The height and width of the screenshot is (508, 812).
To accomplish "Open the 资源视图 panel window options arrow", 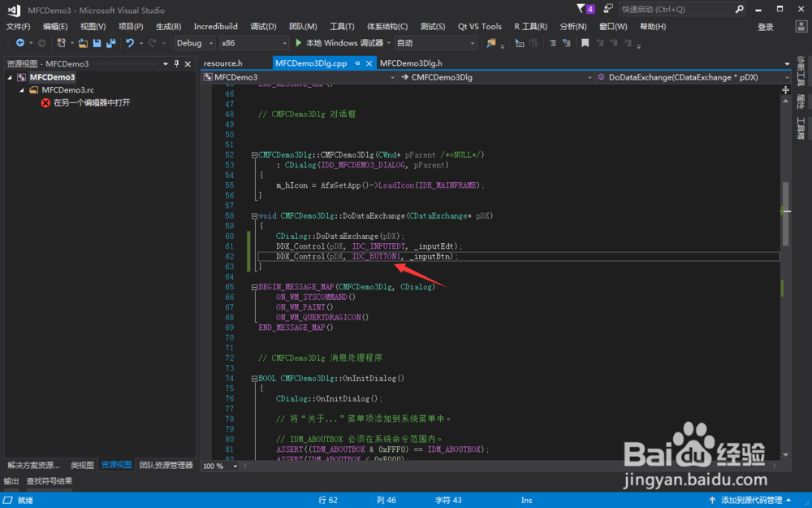I will (165, 63).
